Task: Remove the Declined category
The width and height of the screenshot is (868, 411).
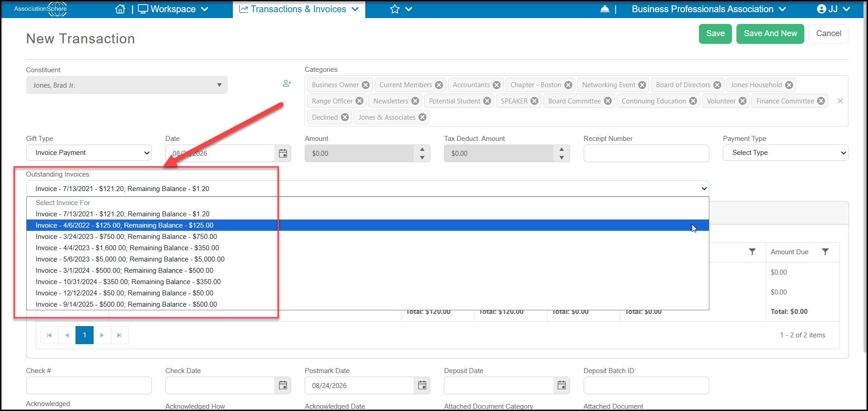Action: click(x=345, y=117)
